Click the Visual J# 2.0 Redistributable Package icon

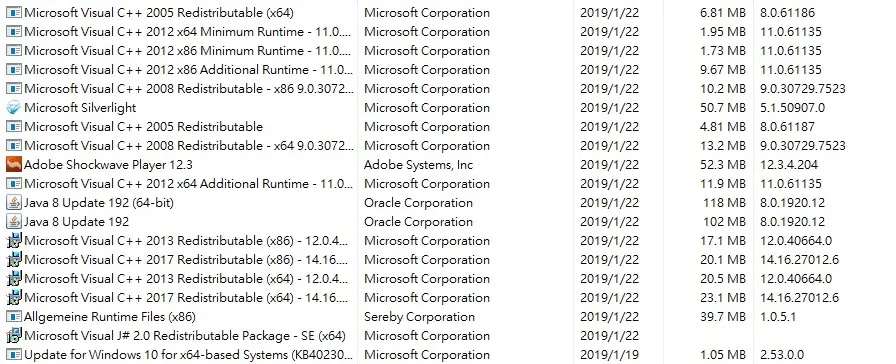[14, 335]
